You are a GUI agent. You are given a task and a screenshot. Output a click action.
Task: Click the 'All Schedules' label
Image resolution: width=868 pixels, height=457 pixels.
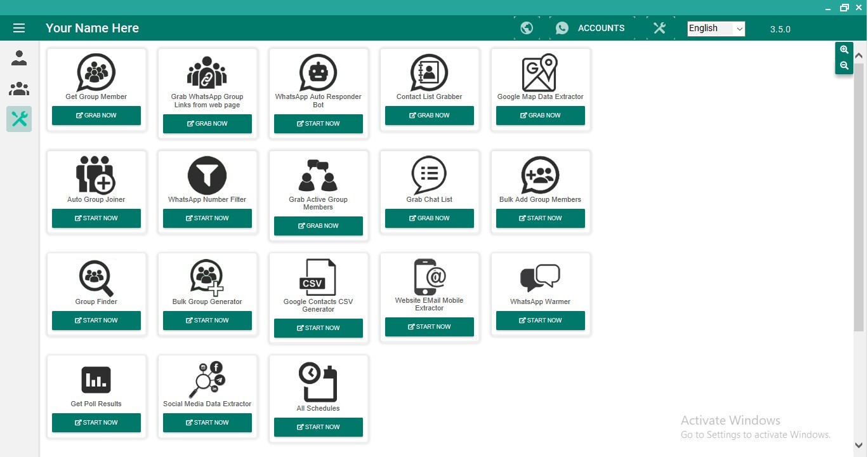pos(319,408)
